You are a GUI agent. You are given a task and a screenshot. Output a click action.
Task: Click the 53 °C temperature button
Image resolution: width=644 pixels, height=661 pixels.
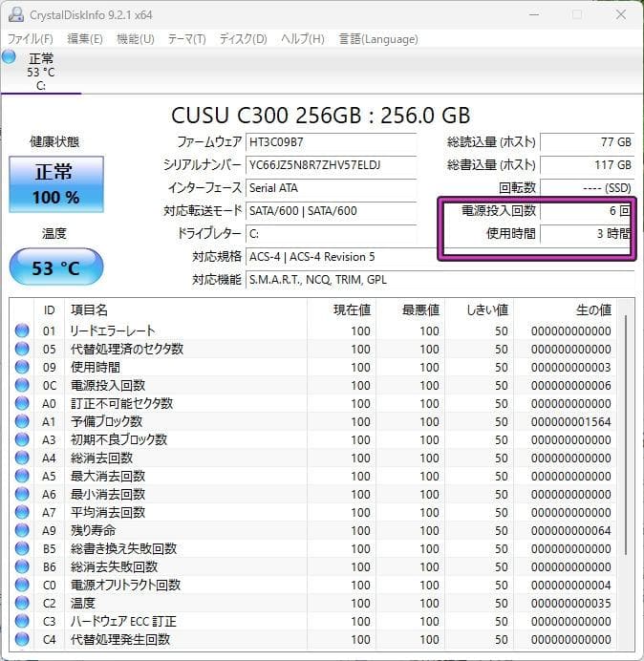coord(56,267)
